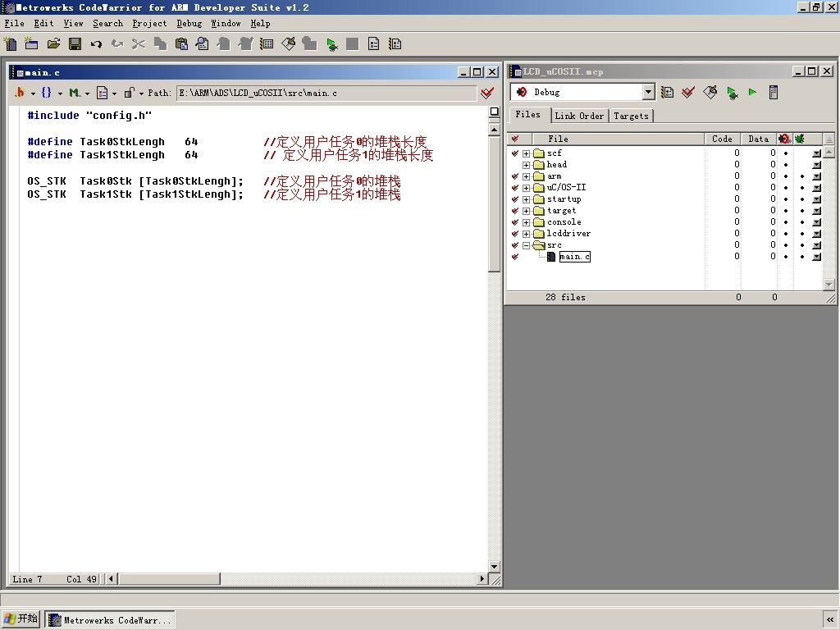The width and height of the screenshot is (840, 630).
Task: Open the File menu
Action: tap(15, 24)
